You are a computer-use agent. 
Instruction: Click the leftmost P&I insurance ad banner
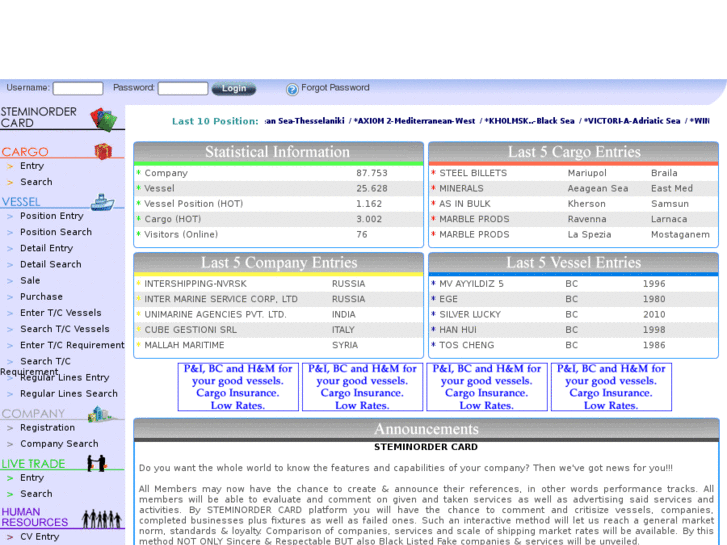[238, 387]
